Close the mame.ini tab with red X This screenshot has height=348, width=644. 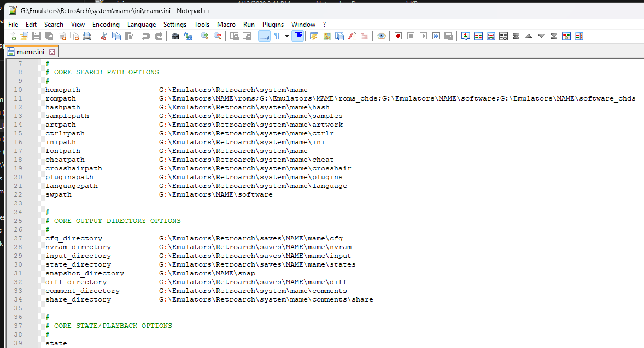pyautogui.click(x=52, y=52)
